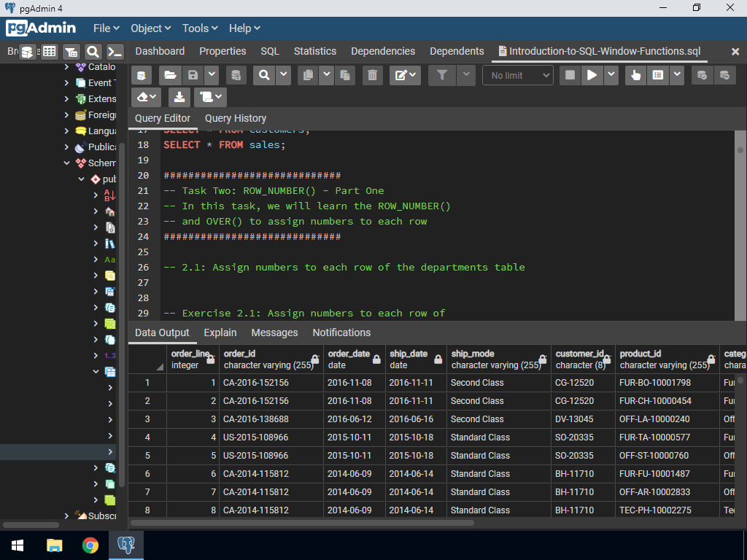This screenshot has height=560, width=747.
Task: Open the No limit rows dropdown
Action: [518, 75]
